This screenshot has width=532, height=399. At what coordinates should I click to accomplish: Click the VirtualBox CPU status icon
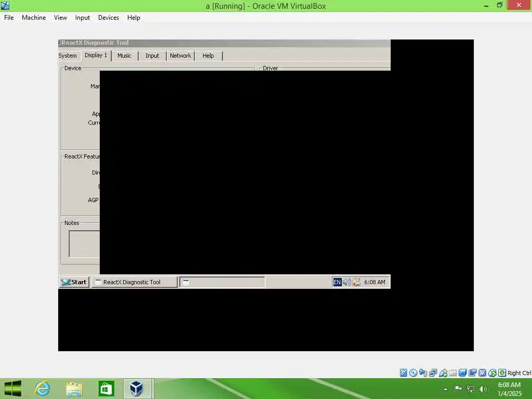(483, 373)
